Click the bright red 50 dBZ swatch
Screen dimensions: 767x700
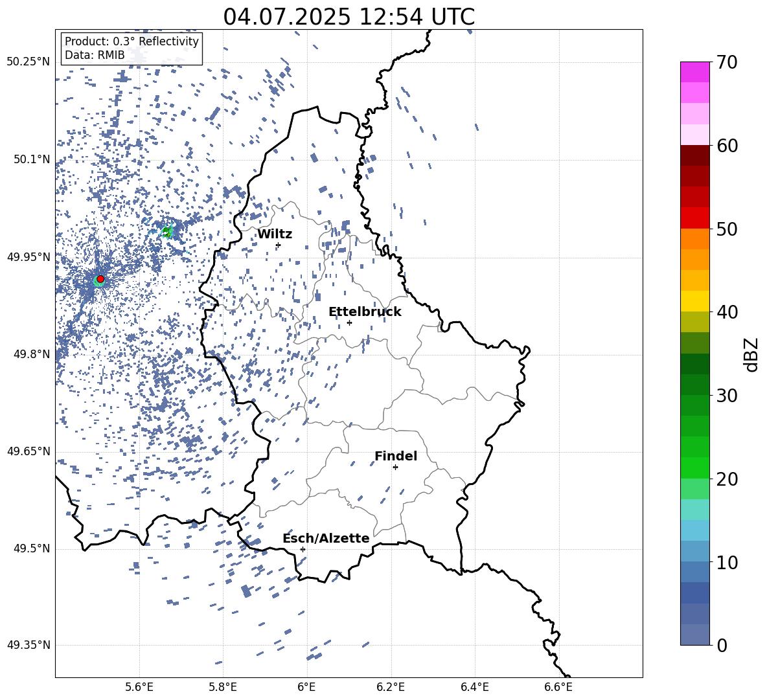695,218
